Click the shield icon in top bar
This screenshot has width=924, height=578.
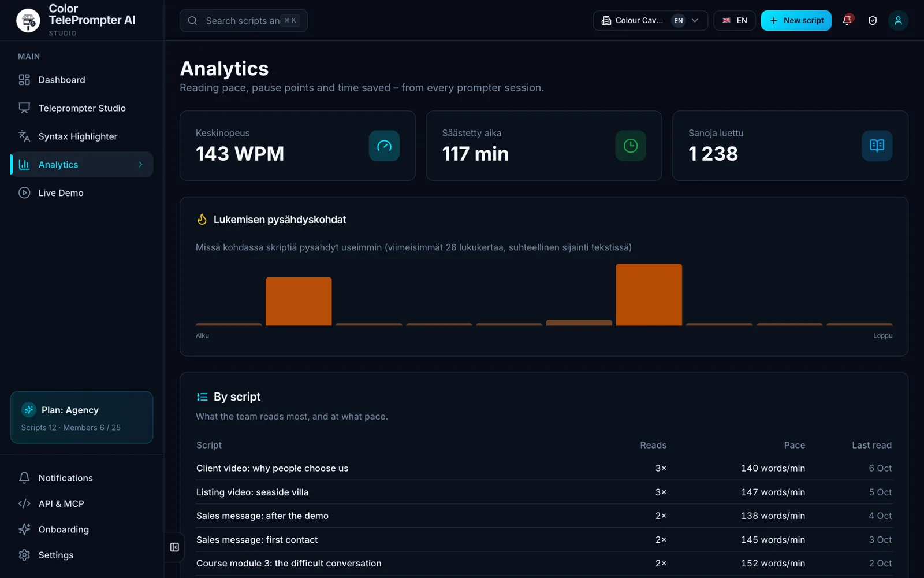click(x=873, y=20)
